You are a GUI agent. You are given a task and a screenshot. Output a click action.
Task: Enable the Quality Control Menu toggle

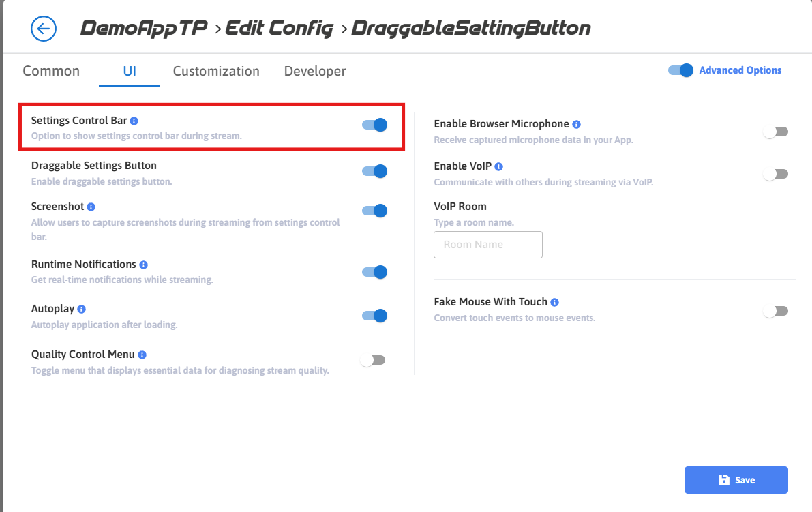(373, 360)
